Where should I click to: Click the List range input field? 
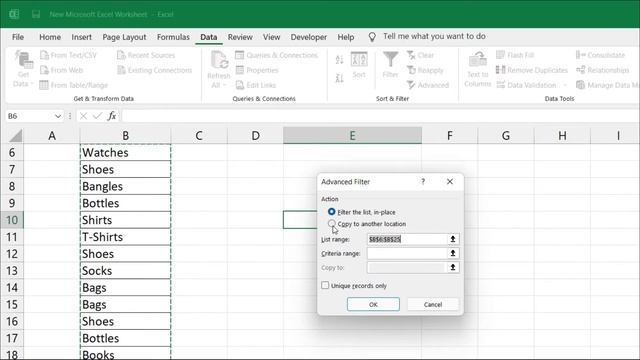(x=407, y=239)
